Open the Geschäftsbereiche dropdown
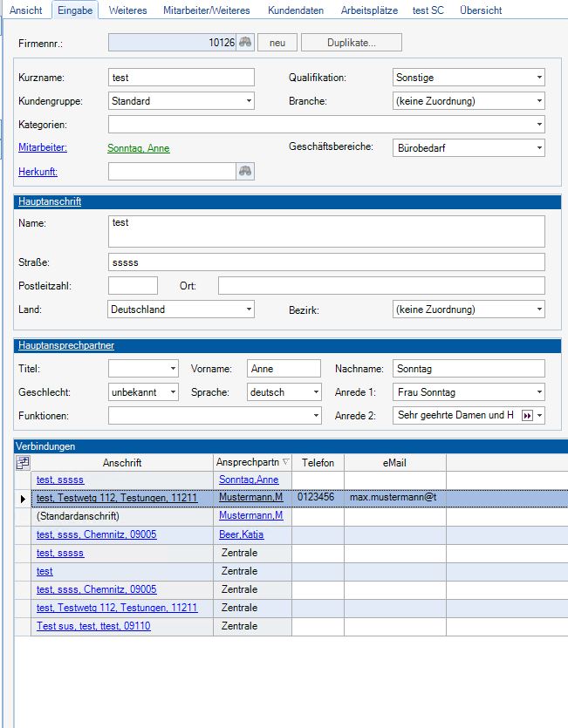This screenshot has width=568, height=728. point(539,148)
